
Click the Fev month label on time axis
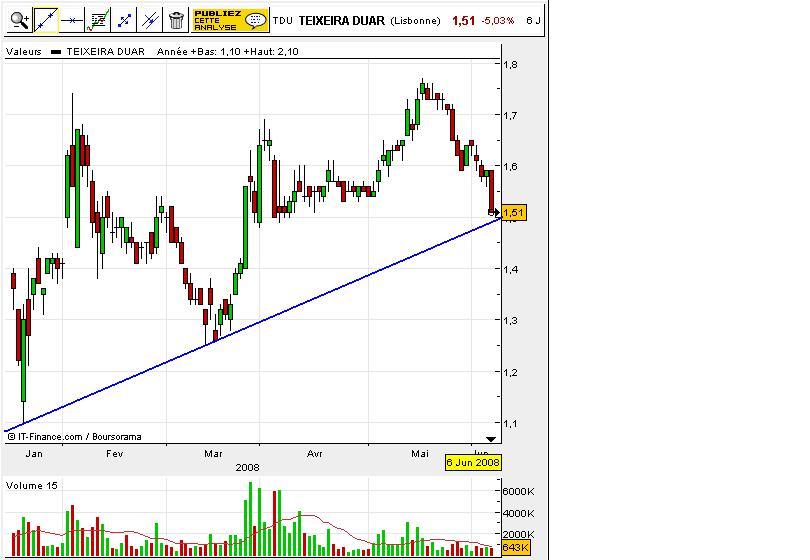115,454
